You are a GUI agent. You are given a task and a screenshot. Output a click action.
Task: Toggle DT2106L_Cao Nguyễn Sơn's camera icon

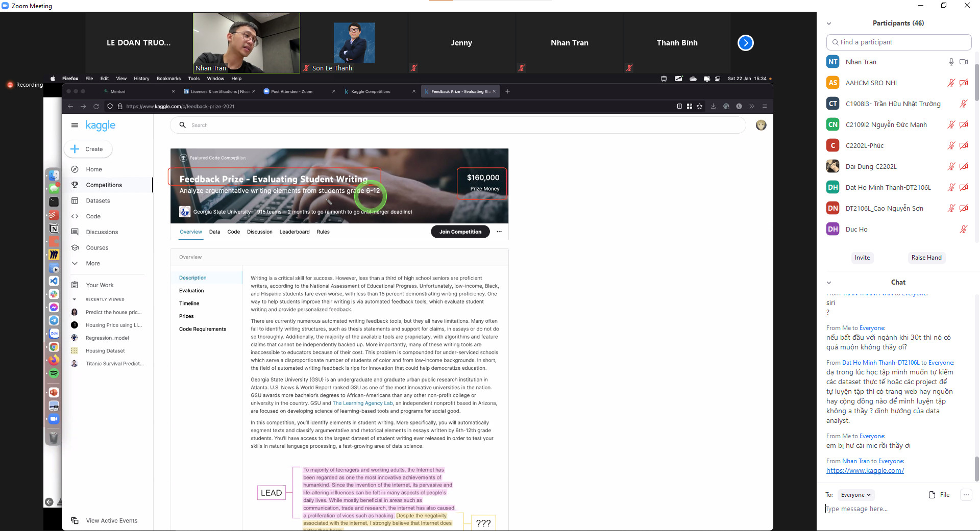[964, 208]
